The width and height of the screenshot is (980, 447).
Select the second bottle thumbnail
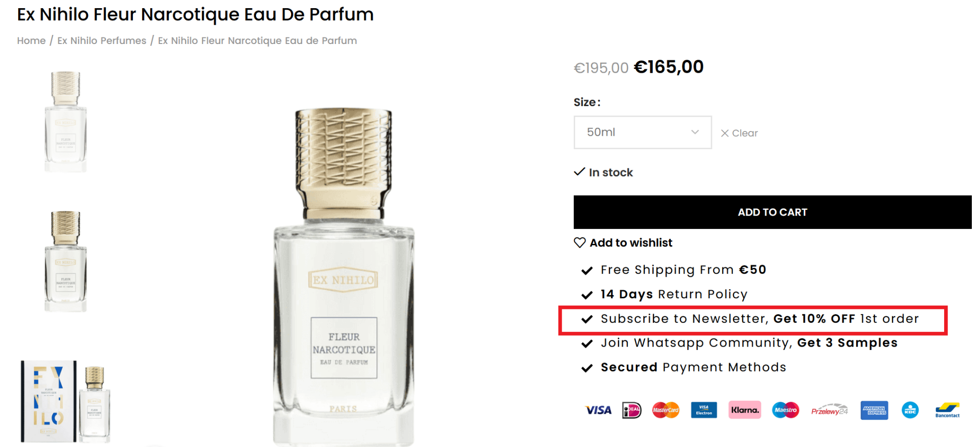point(66,261)
